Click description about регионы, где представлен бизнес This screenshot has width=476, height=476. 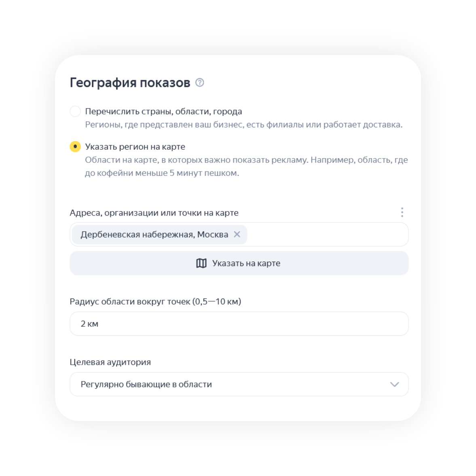point(243,125)
